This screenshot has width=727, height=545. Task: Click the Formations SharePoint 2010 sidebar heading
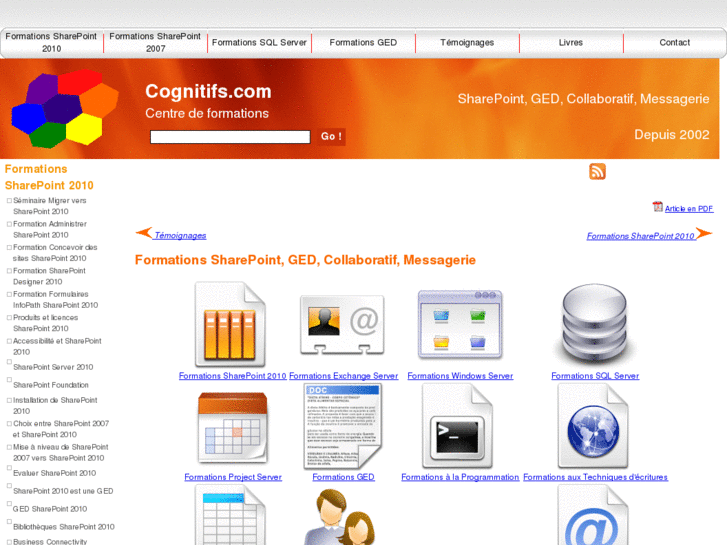coord(49,177)
